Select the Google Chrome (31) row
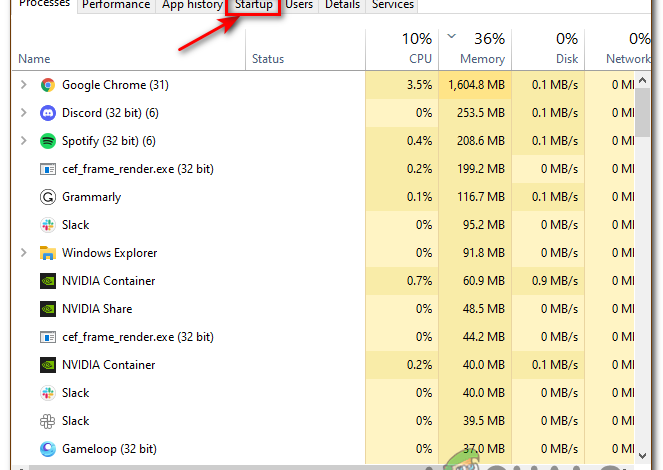The image size is (663, 470). point(323,85)
